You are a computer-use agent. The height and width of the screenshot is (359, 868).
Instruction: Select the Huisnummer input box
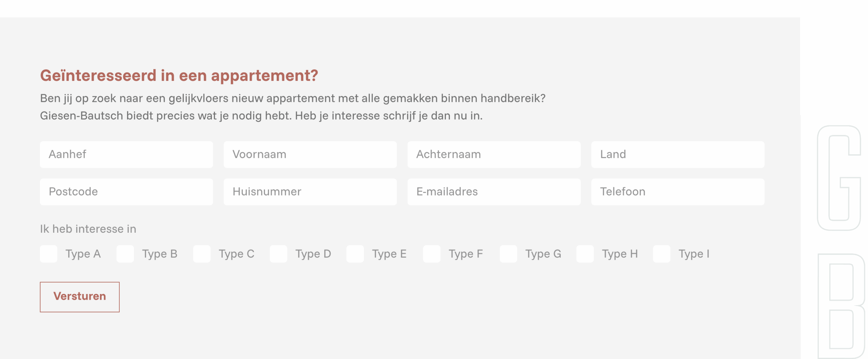pyautogui.click(x=310, y=192)
